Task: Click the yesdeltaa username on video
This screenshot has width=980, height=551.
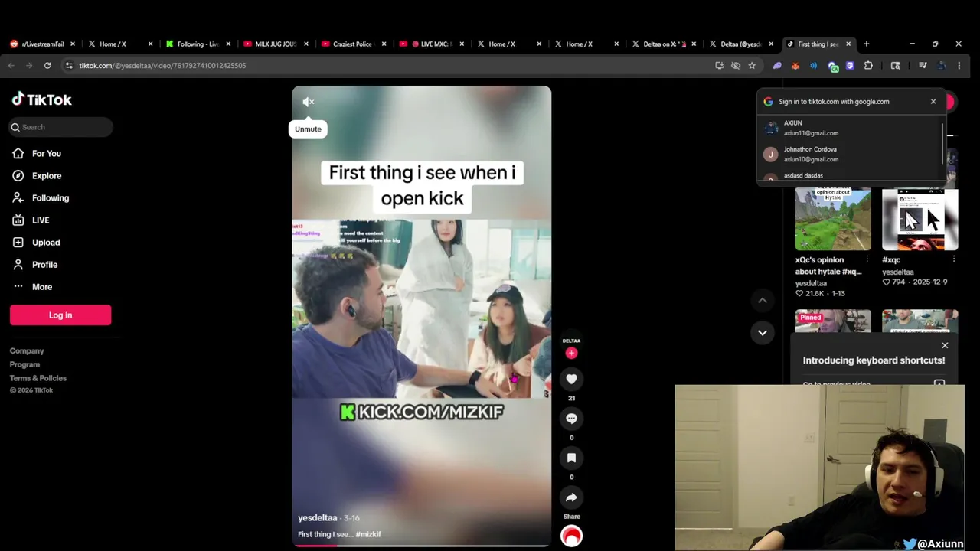Action: pyautogui.click(x=318, y=518)
